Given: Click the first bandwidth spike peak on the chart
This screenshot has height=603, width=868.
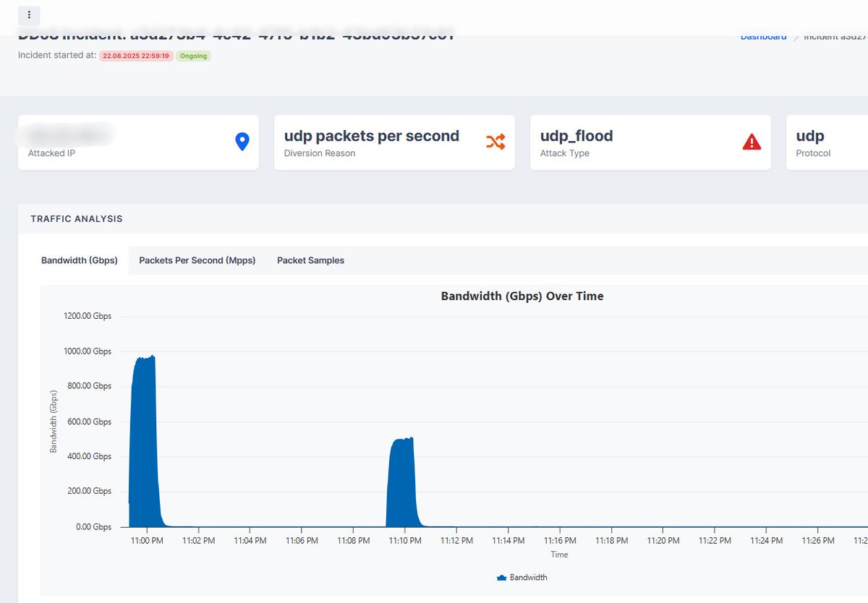Looking at the screenshot, I should coord(145,358).
